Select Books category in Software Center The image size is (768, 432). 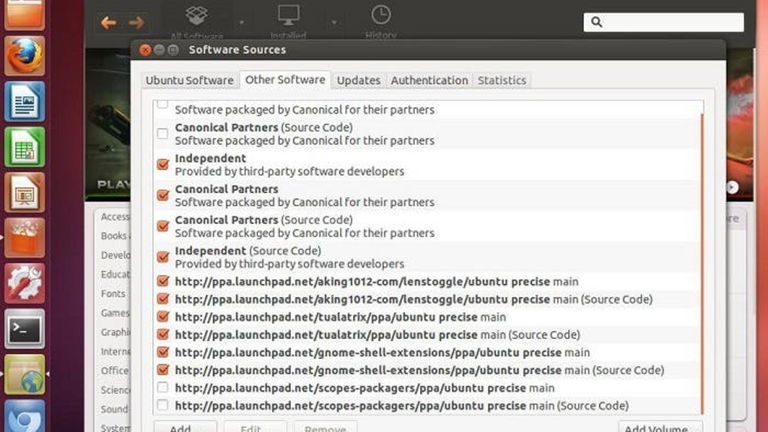(115, 236)
